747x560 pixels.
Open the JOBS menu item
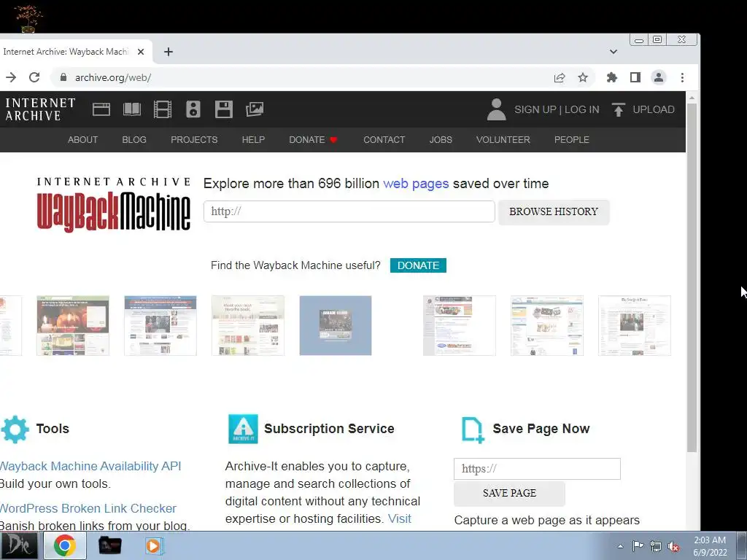coord(441,139)
